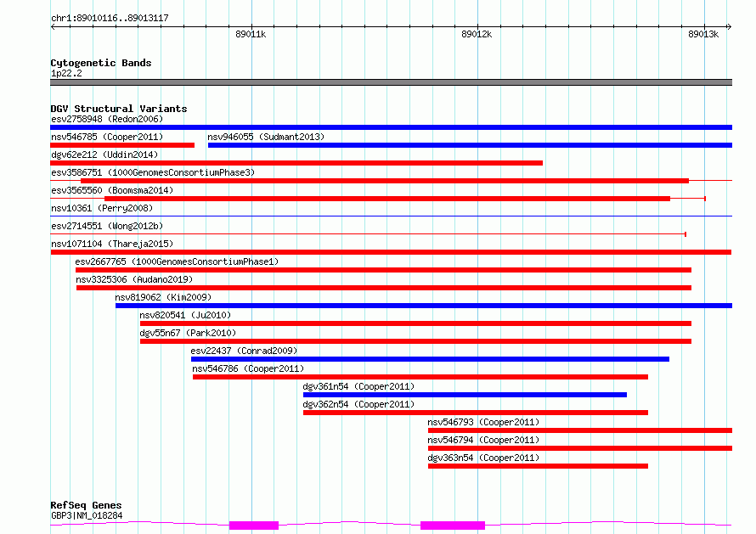Screen dimensions: 756x534
Task: Open the nsv946055 (Sudmant2013) variant label
Action: click(x=266, y=137)
